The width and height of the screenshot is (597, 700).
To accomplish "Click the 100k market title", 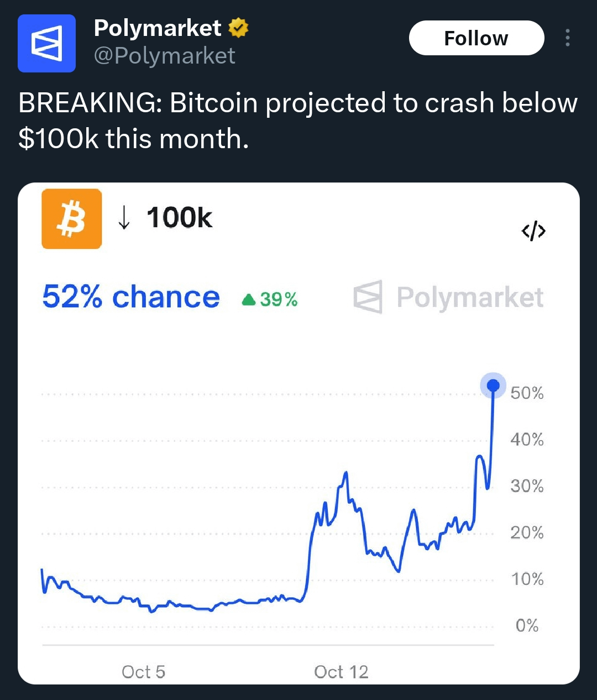I will [179, 218].
